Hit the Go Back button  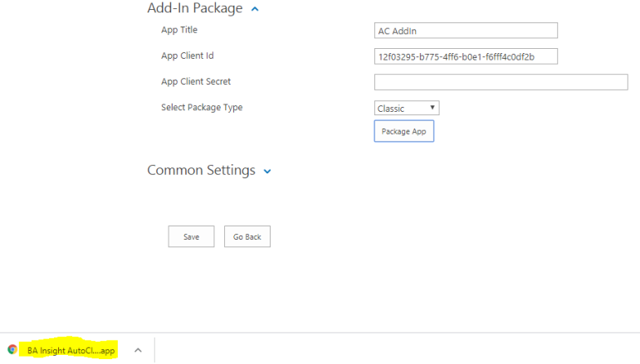[x=247, y=236]
